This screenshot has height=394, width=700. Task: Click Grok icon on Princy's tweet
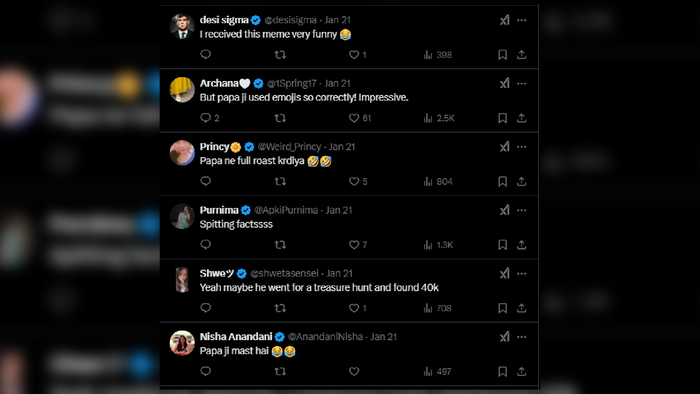coord(504,147)
